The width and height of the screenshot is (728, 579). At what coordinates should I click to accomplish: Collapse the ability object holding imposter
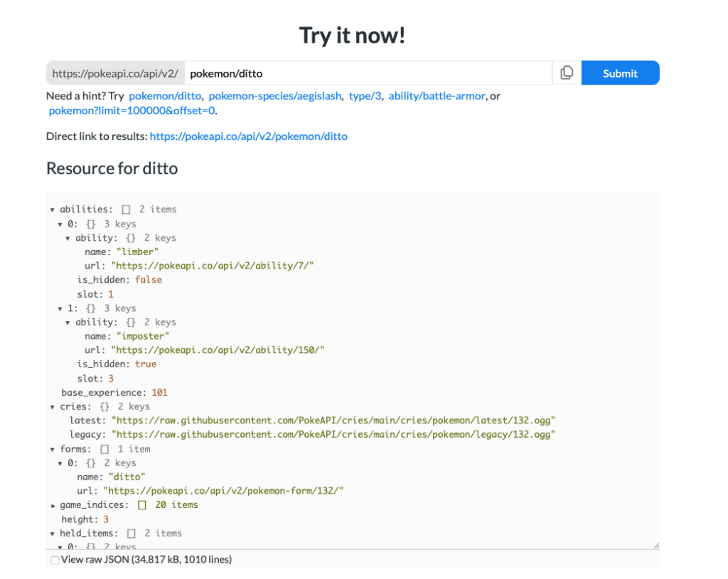68,323
